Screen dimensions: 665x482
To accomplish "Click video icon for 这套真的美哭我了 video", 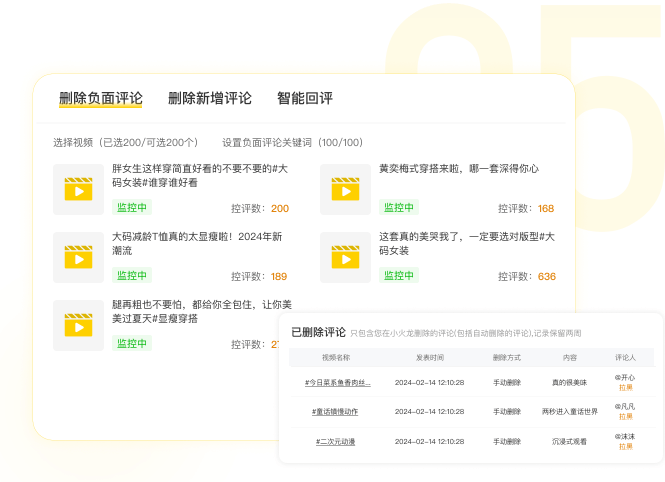I will (x=345, y=257).
